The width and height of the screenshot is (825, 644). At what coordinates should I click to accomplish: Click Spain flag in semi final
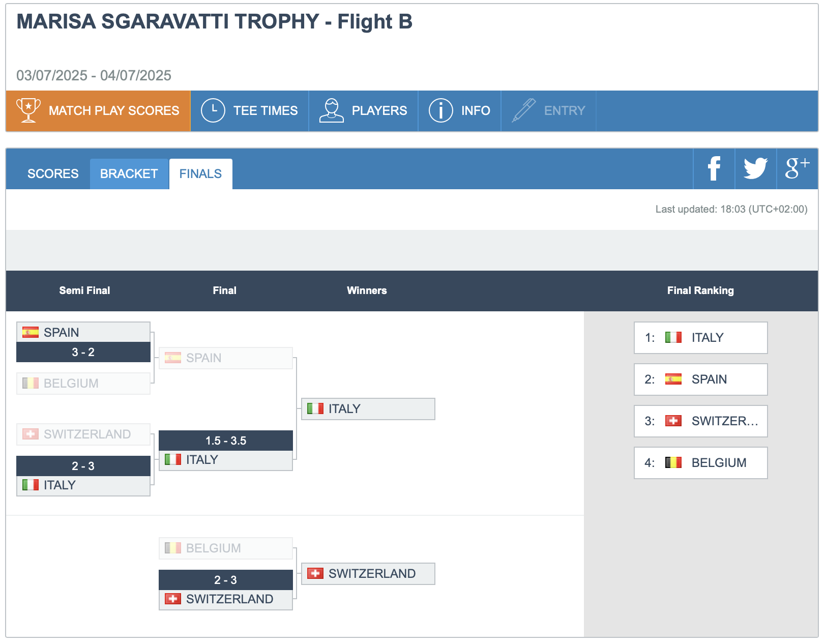[x=31, y=332]
